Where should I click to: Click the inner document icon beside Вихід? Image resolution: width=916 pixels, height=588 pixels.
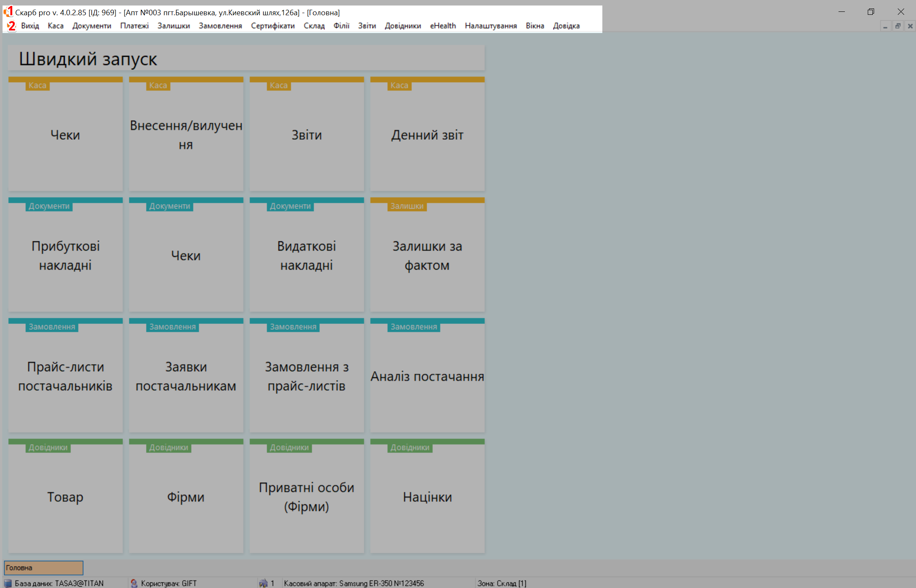[x=11, y=26]
